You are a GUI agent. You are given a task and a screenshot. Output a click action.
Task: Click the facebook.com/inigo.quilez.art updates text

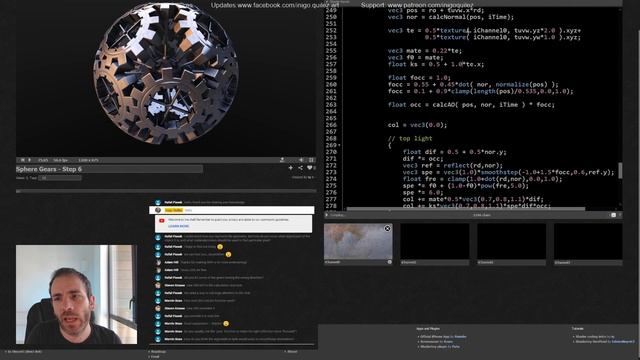tap(275, 5)
